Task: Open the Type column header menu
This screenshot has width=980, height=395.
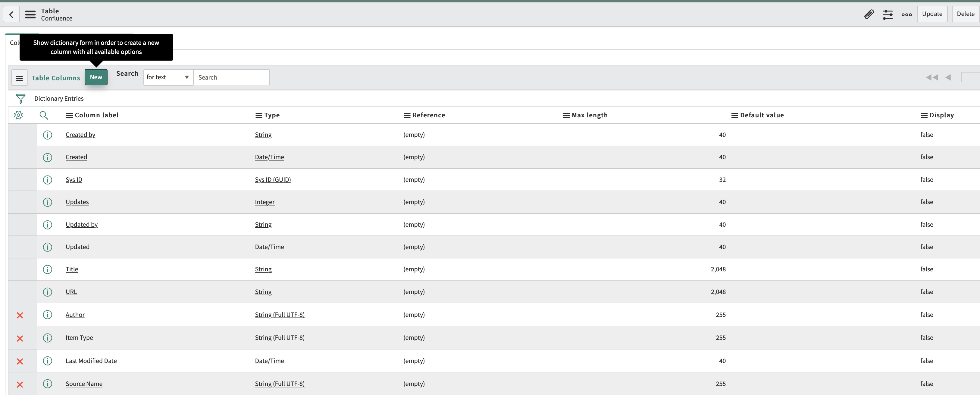Action: coord(258,115)
